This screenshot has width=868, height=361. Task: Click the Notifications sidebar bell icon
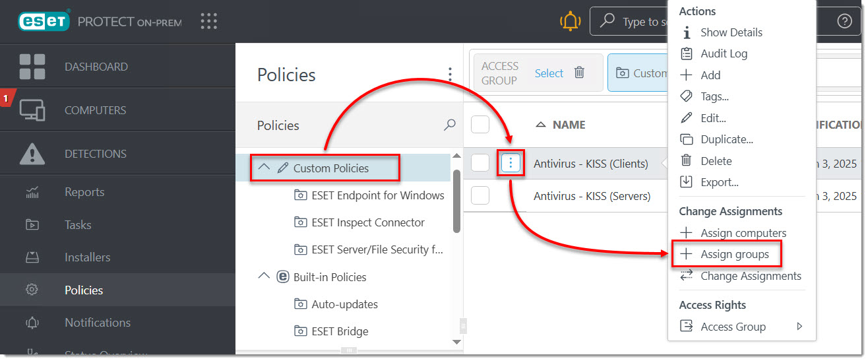point(32,322)
